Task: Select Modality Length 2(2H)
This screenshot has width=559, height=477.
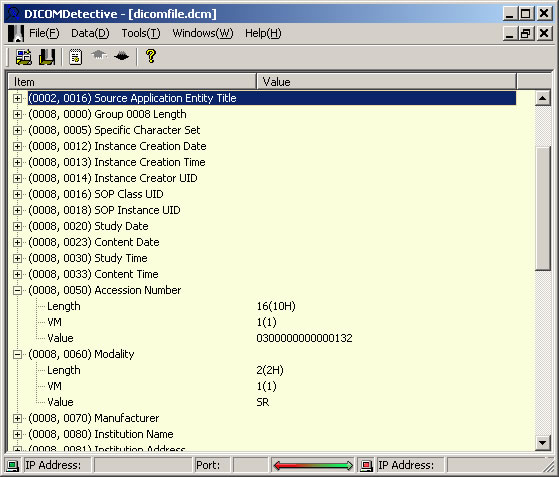Action: coord(270,370)
